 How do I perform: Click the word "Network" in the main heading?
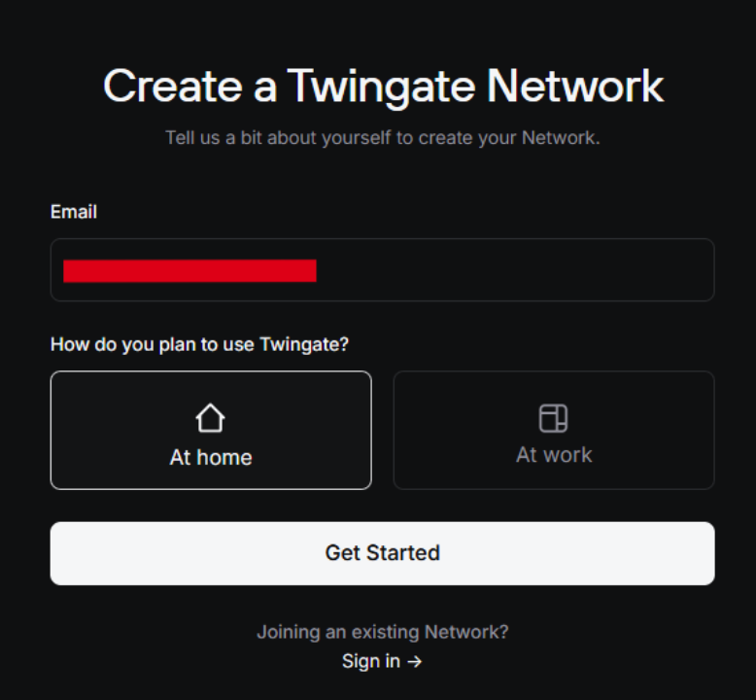point(575,87)
